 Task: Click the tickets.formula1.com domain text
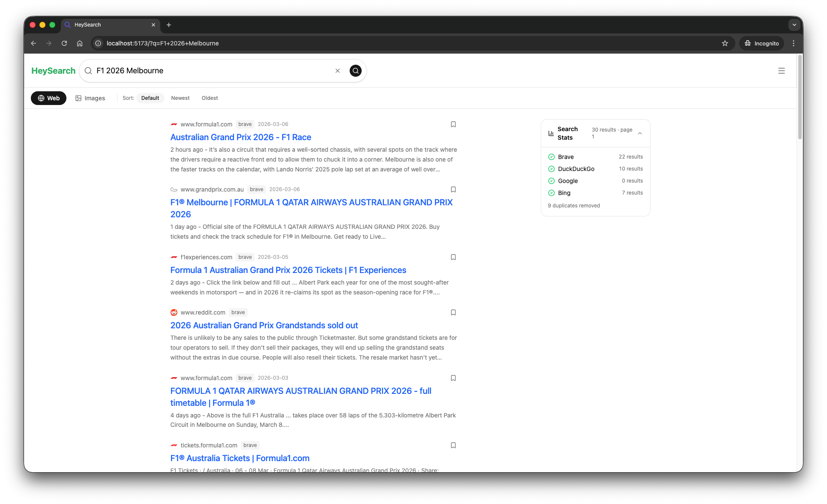pos(209,445)
